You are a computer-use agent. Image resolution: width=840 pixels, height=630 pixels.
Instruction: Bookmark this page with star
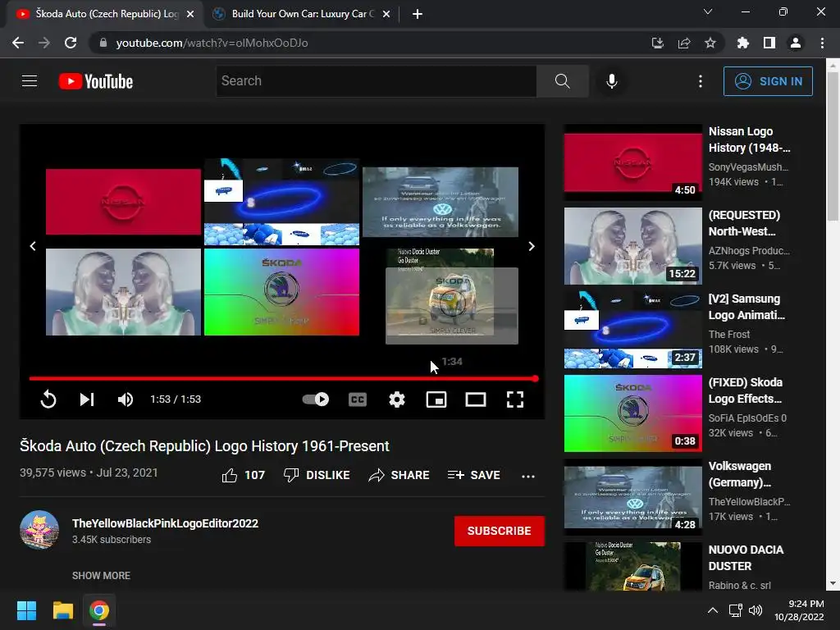tap(710, 43)
